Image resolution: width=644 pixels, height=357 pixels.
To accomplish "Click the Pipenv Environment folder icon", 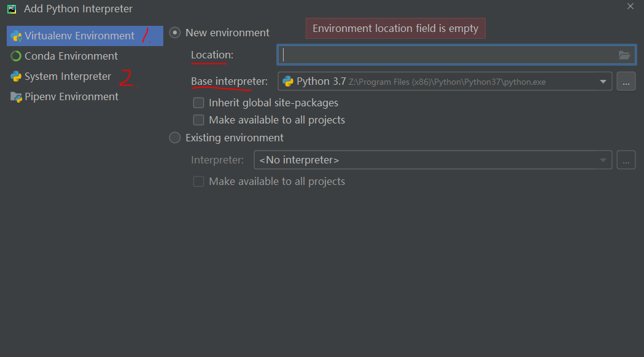I will coord(14,96).
